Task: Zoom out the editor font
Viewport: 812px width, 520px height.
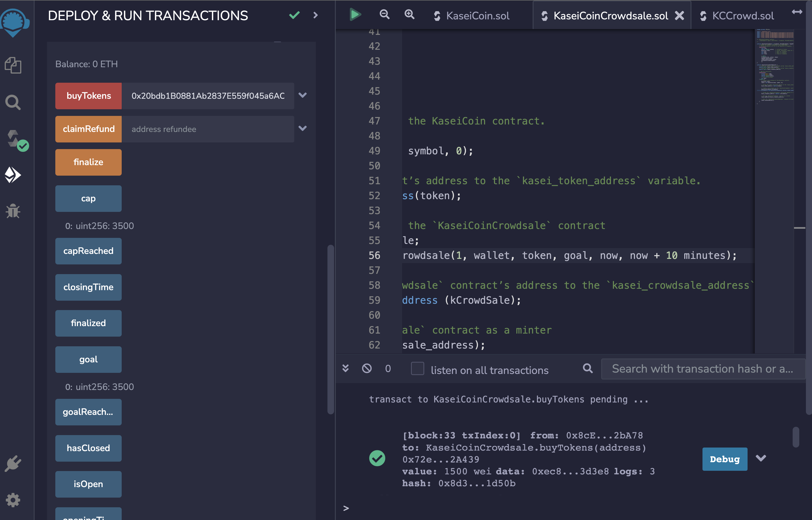Action: click(x=384, y=14)
